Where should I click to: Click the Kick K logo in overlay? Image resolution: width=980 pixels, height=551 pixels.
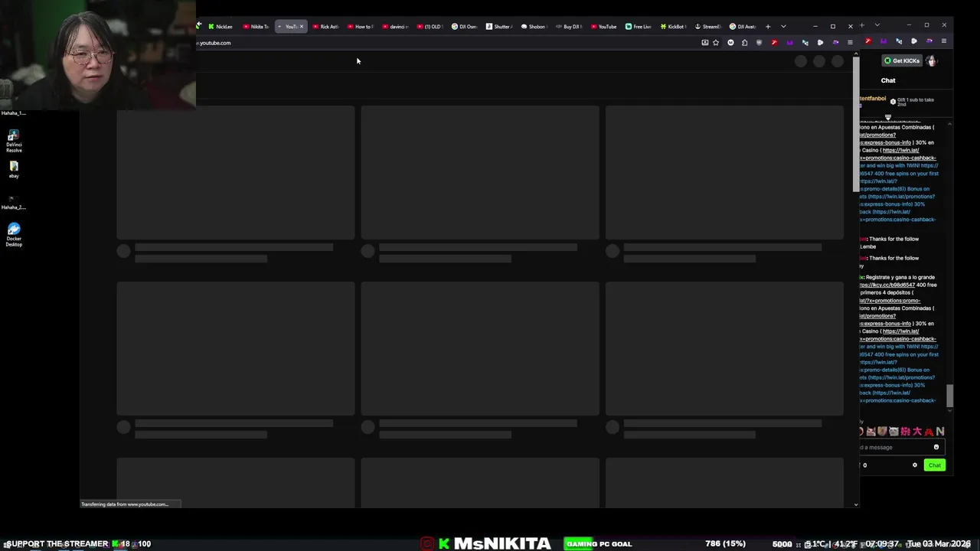[444, 543]
